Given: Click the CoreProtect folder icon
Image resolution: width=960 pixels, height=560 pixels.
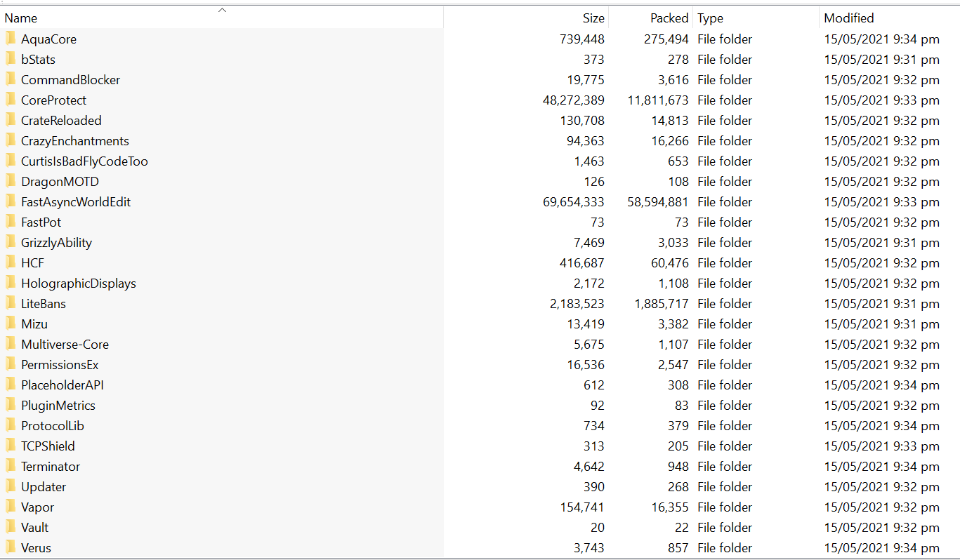Looking at the screenshot, I should [11, 100].
